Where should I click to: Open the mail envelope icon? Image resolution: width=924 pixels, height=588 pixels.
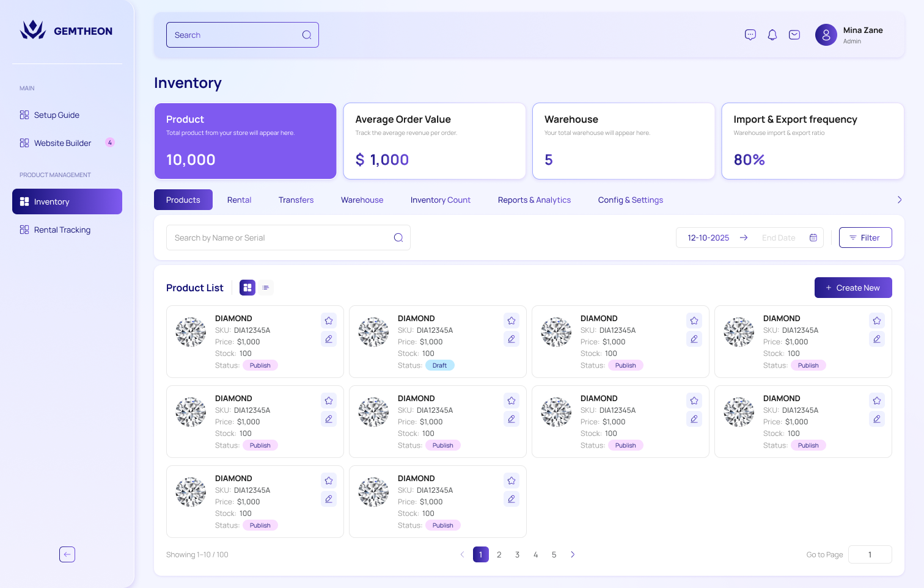coord(794,35)
